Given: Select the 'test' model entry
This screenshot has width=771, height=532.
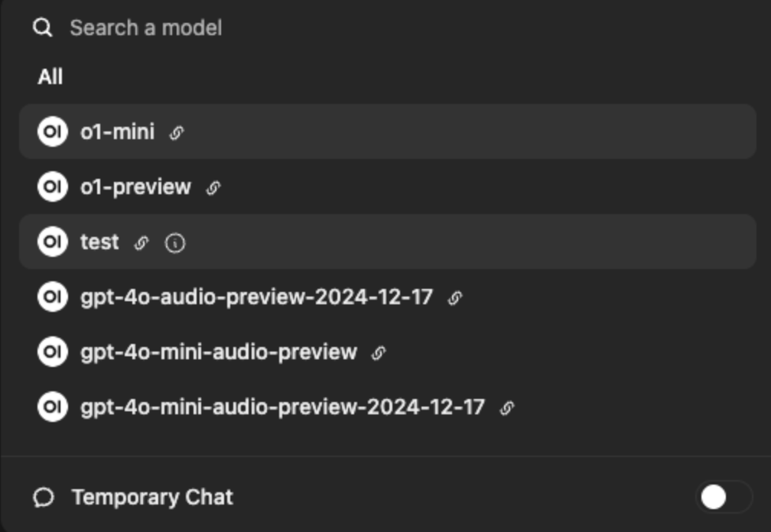Looking at the screenshot, I should coord(99,242).
